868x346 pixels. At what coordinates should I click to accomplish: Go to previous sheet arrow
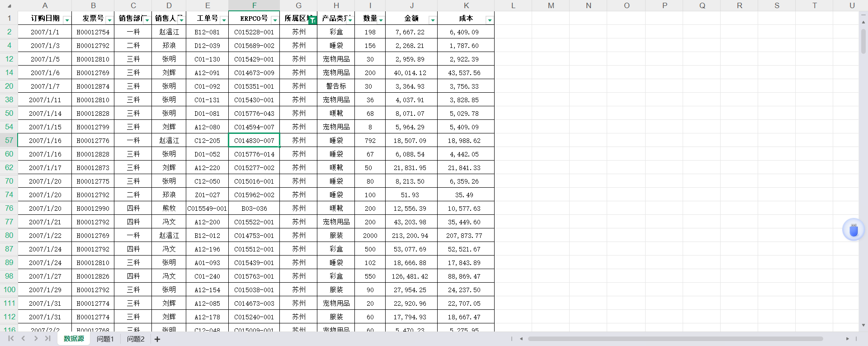[23, 338]
